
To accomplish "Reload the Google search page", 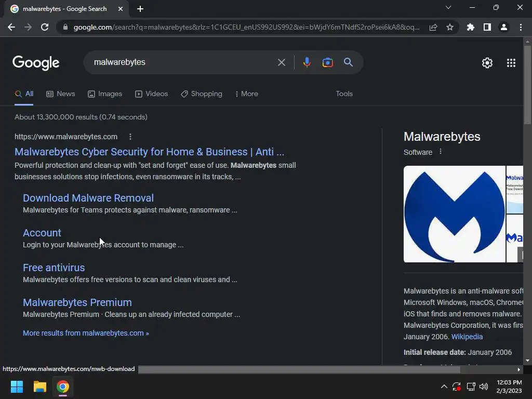I will [x=45, y=27].
